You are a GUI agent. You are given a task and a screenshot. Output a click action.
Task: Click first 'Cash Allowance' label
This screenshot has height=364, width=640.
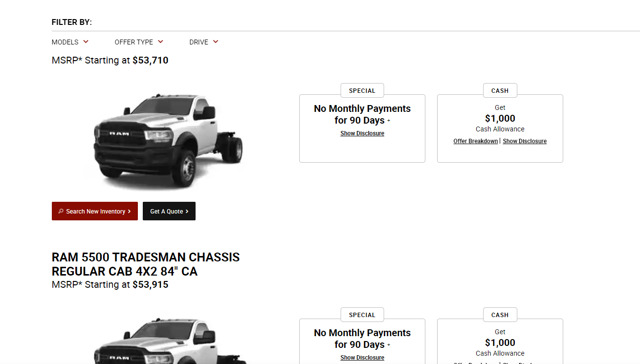pos(500,129)
